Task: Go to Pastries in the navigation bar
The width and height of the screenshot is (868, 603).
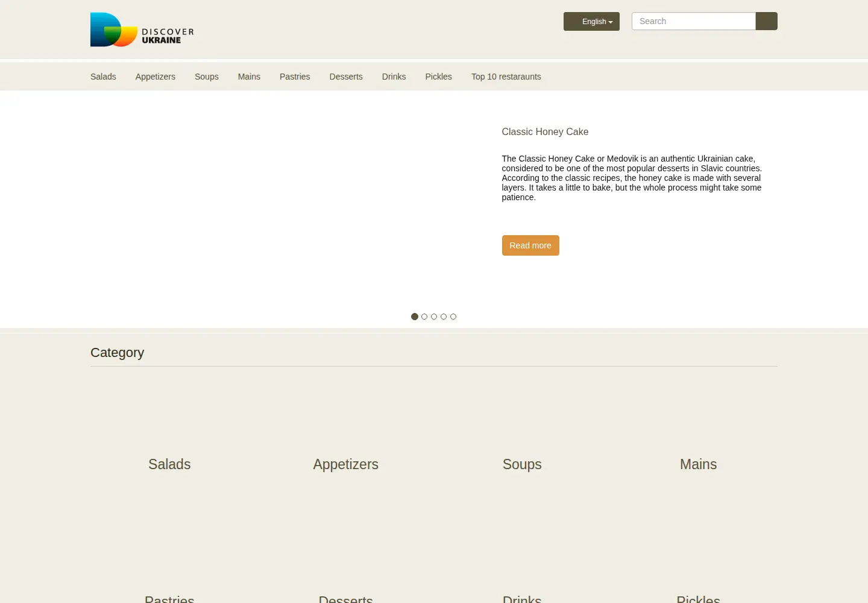Action: (x=295, y=77)
